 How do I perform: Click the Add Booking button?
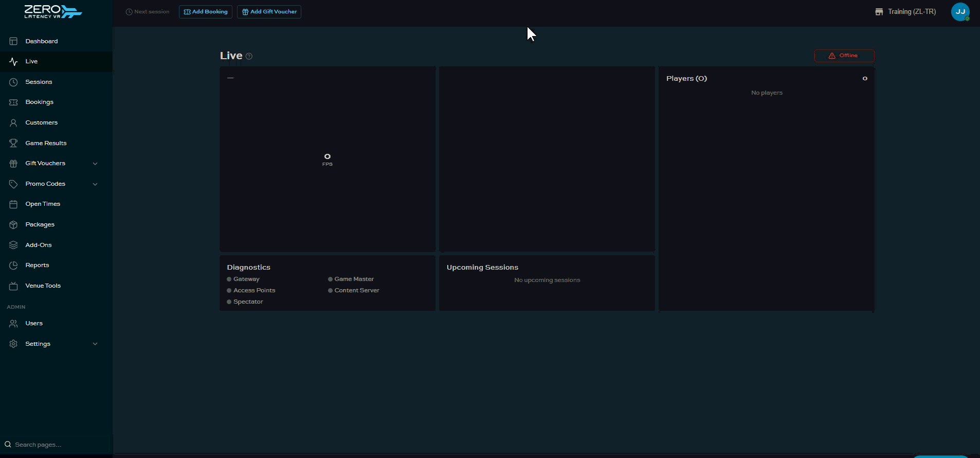[x=206, y=12]
